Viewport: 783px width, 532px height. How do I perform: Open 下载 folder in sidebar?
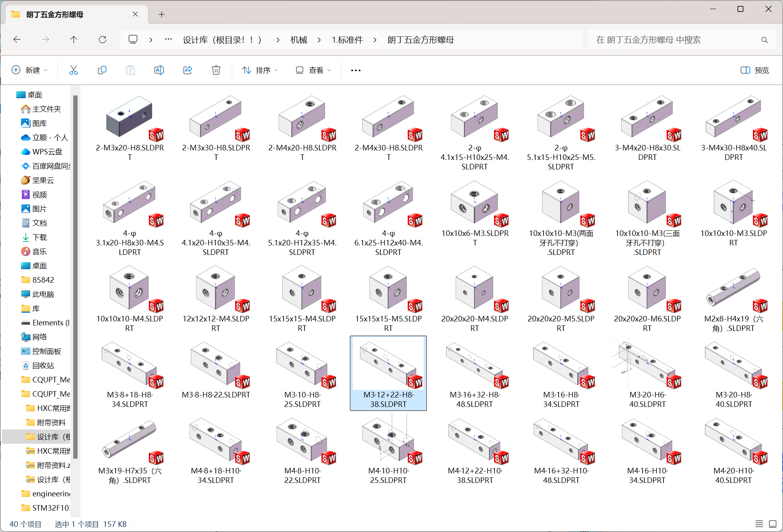tap(34, 237)
